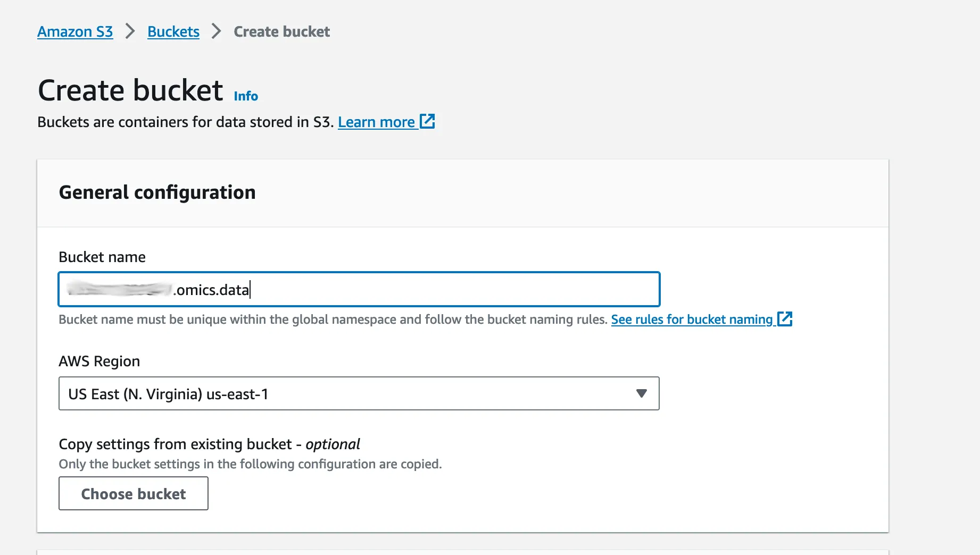Click the Create bucket page title
Screen dimensions: 980x555
coord(130,90)
